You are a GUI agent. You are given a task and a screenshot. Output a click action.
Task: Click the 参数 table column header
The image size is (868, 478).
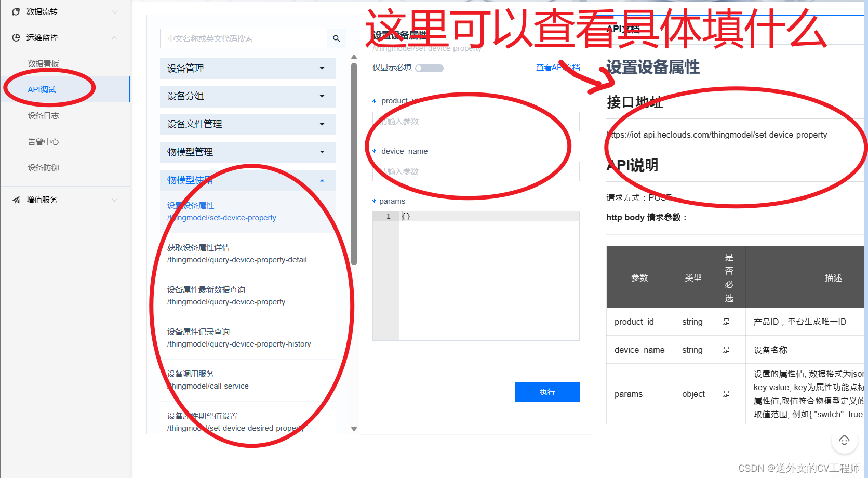[640, 277]
